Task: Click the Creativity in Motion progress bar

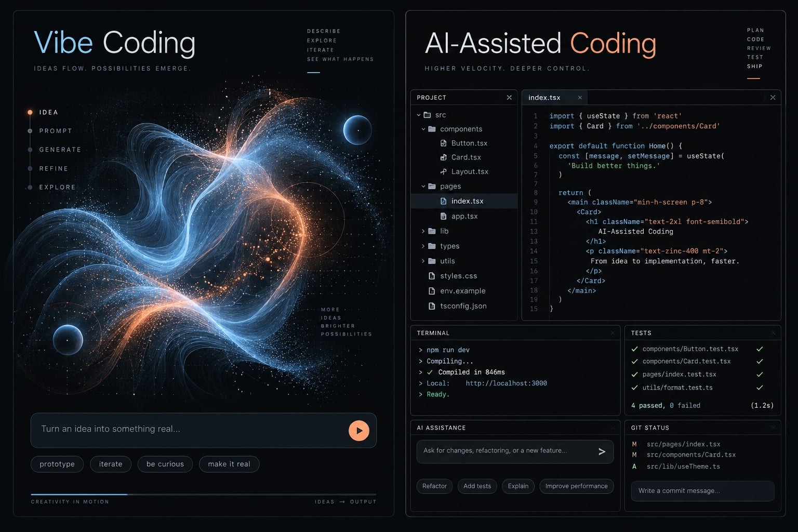Action: [204, 495]
